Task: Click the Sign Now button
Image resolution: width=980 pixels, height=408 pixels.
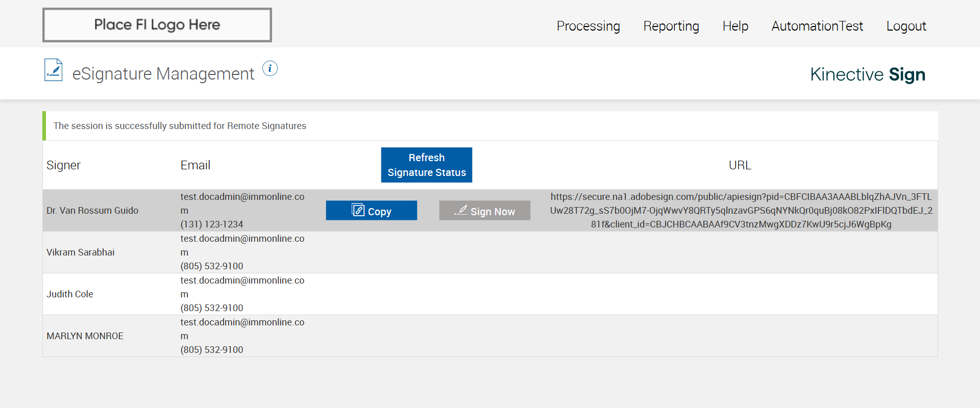Action: pos(484,211)
